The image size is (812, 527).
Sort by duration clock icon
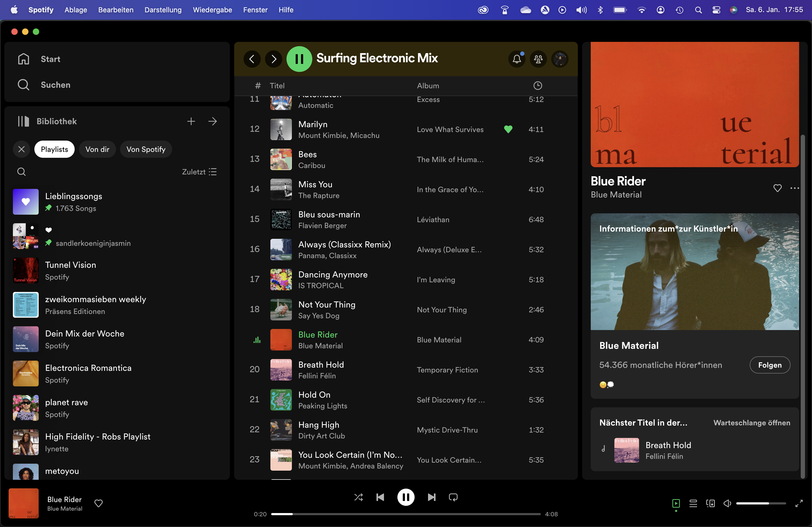[x=538, y=86]
